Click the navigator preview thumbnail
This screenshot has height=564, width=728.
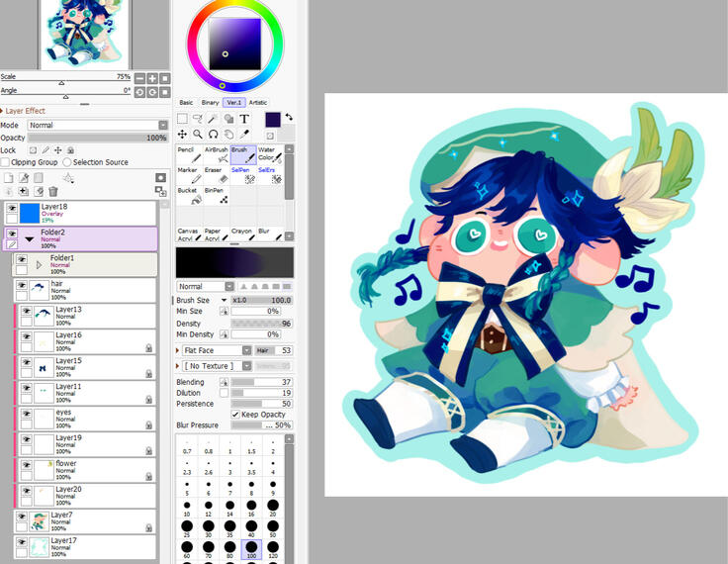(x=84, y=34)
